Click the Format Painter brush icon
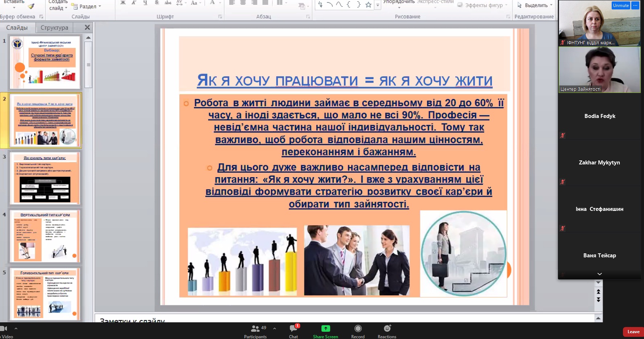Image resolution: width=644 pixels, height=339 pixels. (x=31, y=6)
